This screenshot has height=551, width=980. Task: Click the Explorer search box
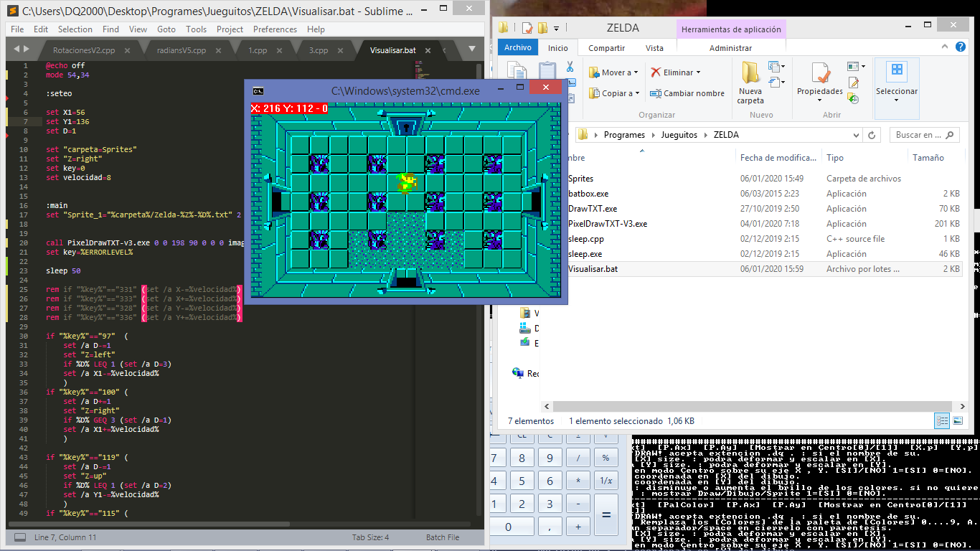pyautogui.click(x=925, y=135)
